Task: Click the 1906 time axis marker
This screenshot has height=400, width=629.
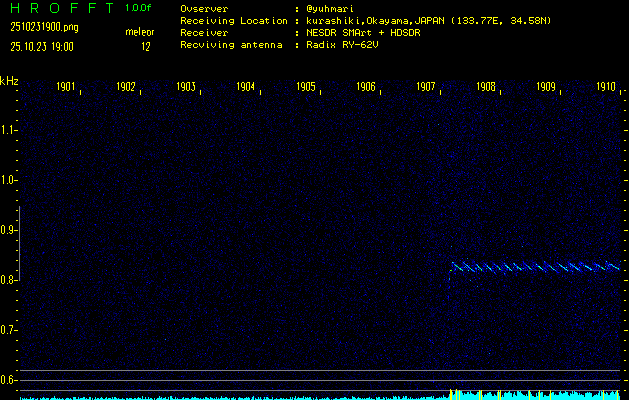Action: click(366, 87)
